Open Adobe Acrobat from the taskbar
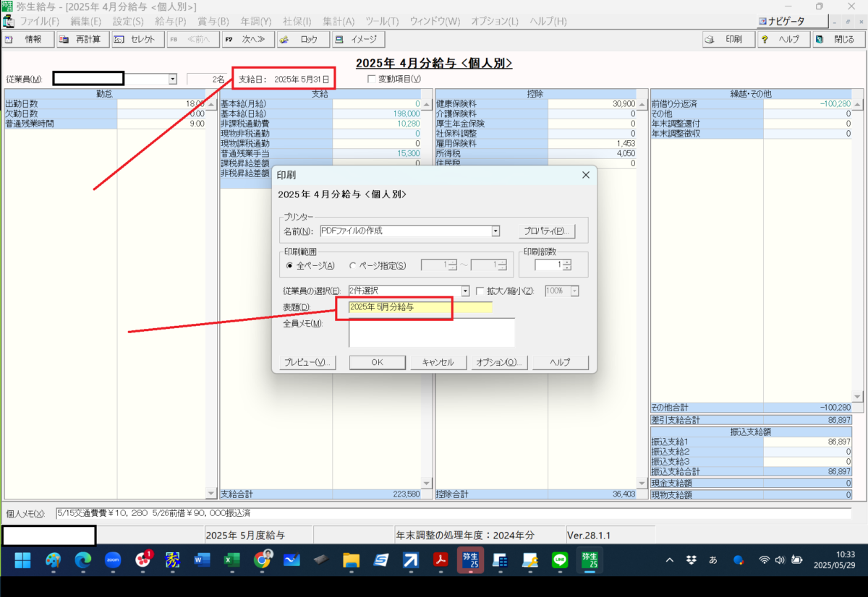This screenshot has width=868, height=597. [x=441, y=559]
